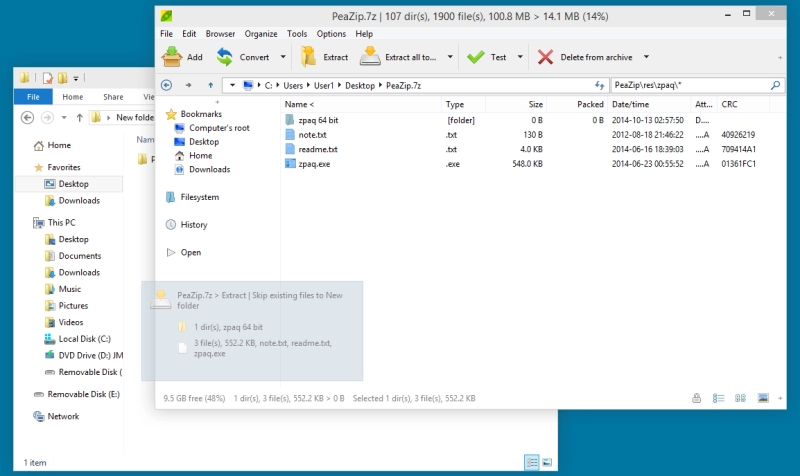
Task: Open the Options menu
Action: click(331, 34)
